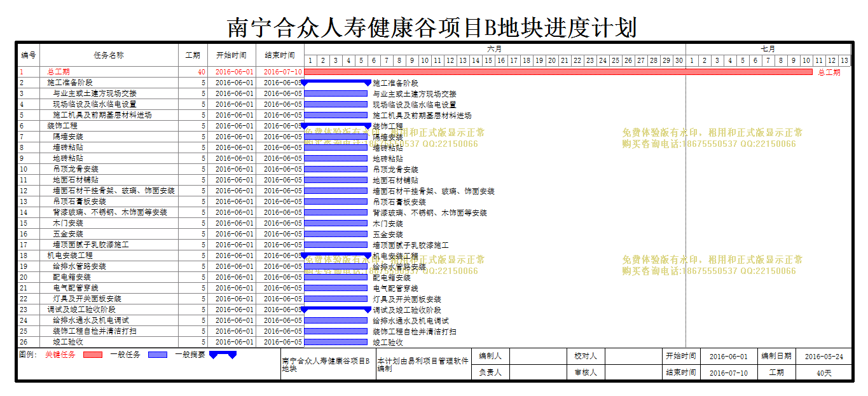The image size is (868, 396).
Task: Select table row 墙面石材干挂骨架、玻璃、饰面安装
Action: click(x=114, y=191)
